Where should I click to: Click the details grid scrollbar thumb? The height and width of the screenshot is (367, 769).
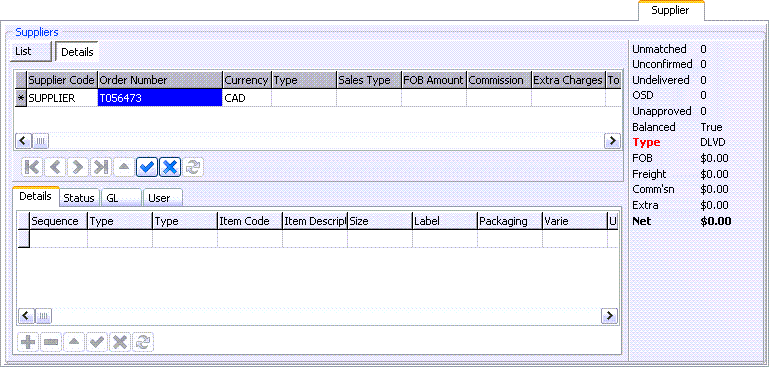(43, 315)
